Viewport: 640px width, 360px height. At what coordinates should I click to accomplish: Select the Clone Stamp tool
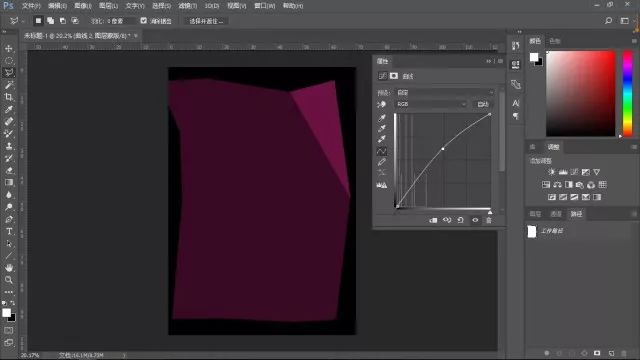pyautogui.click(x=9, y=146)
